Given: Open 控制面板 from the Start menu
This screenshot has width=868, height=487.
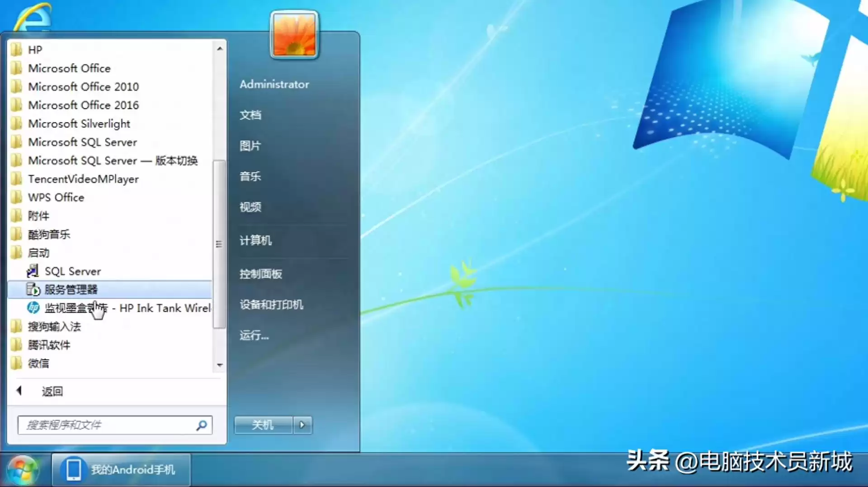Looking at the screenshot, I should (261, 273).
